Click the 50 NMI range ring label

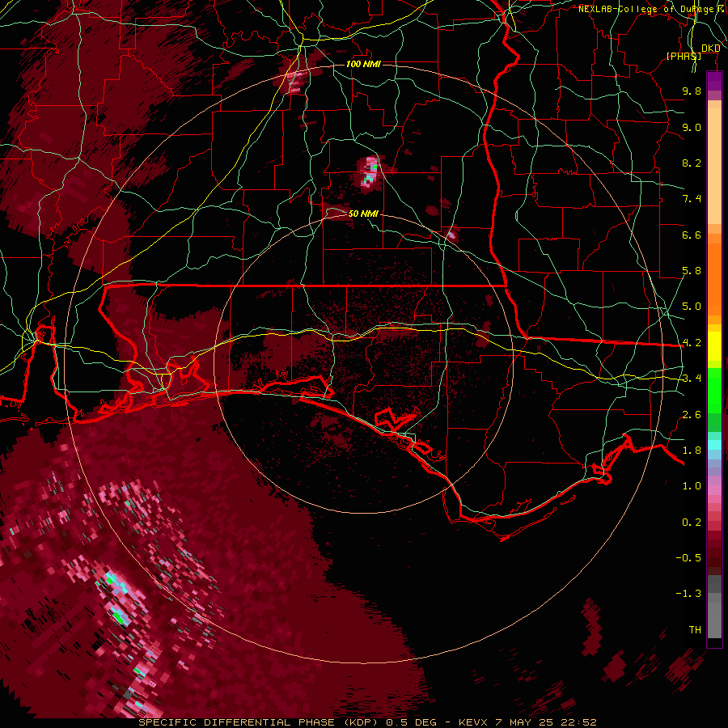[363, 214]
